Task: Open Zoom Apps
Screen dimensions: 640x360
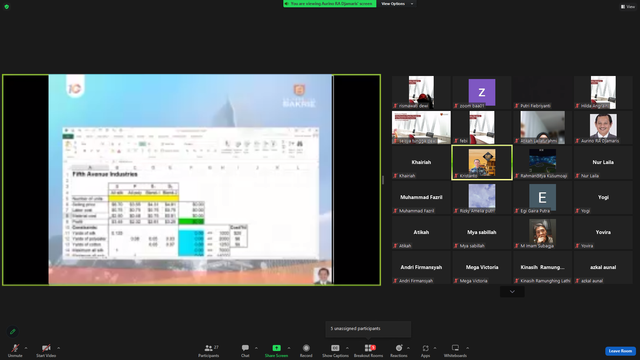Action: [425, 350]
